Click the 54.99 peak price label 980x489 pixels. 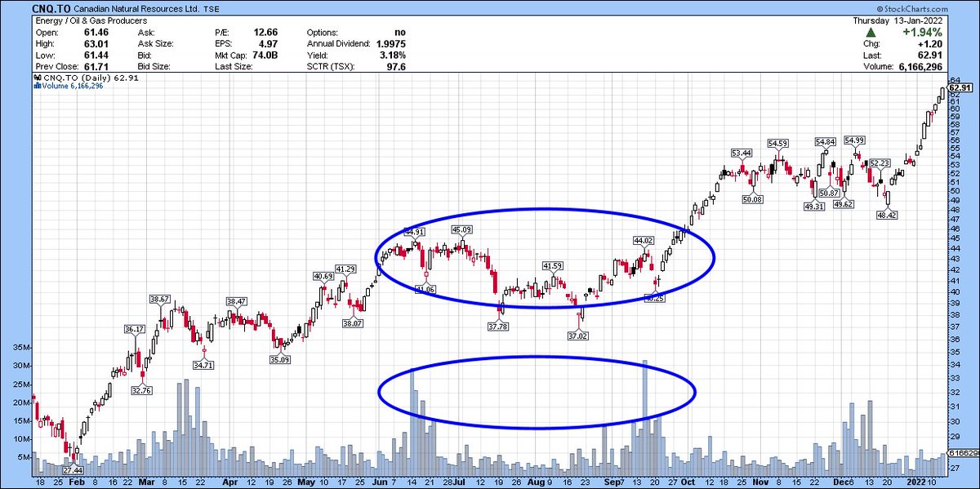click(x=855, y=140)
